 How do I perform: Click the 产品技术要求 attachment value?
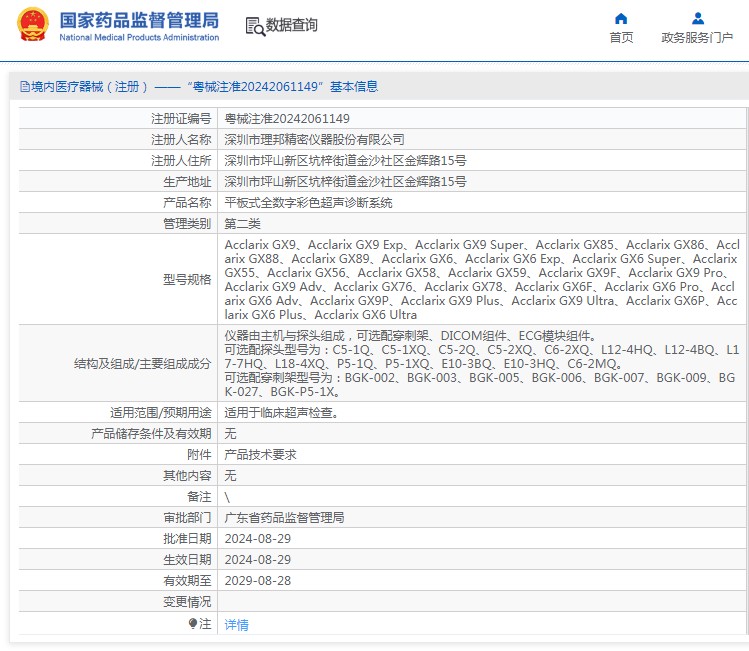(261, 454)
